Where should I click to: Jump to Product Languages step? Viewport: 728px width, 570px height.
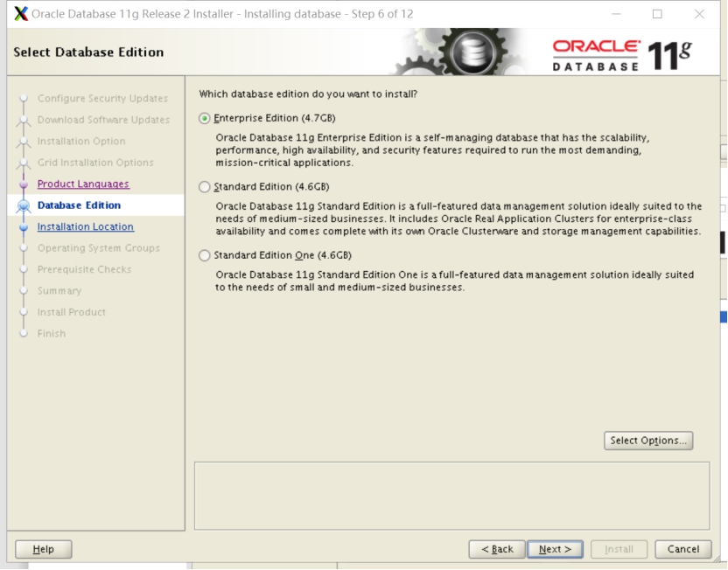tap(83, 184)
